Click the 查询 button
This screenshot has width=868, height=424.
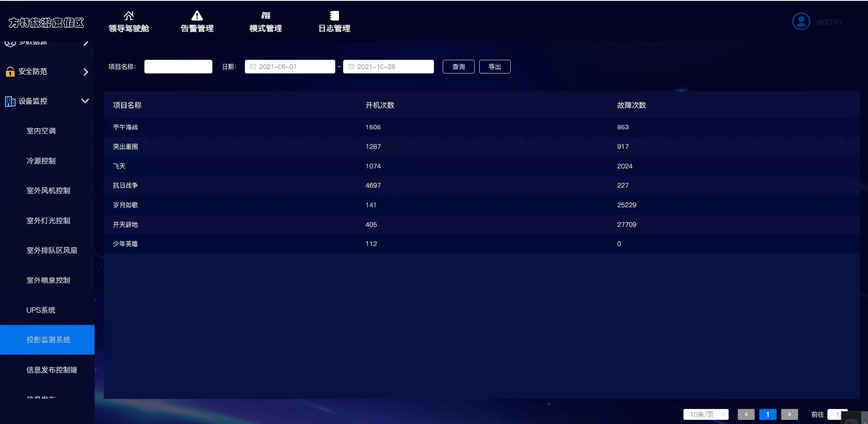(459, 67)
